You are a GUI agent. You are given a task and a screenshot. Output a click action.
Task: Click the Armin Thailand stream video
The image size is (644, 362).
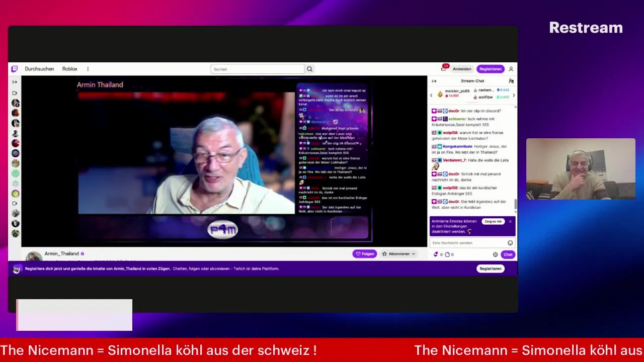(x=224, y=161)
